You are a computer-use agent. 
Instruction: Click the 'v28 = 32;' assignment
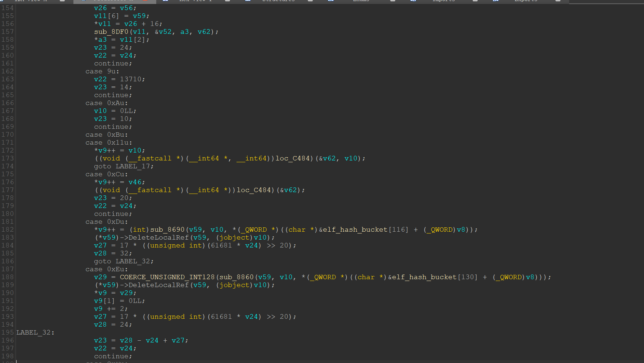(113, 253)
